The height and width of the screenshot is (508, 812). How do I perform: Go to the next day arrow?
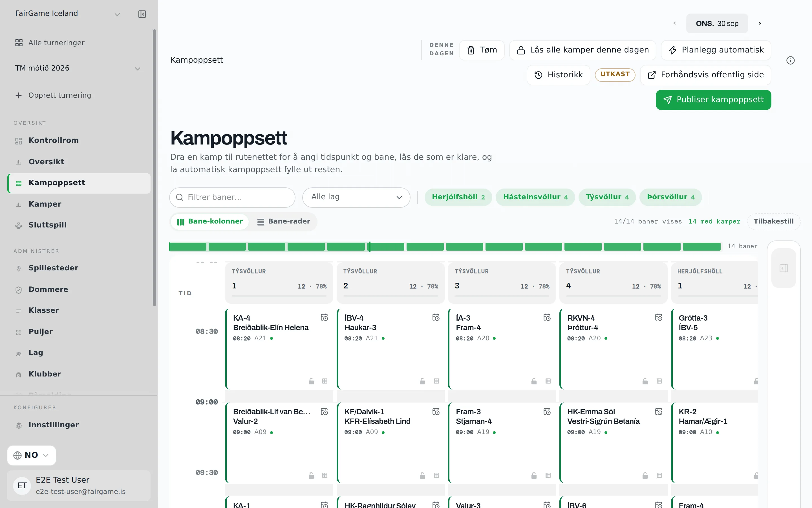(x=760, y=23)
